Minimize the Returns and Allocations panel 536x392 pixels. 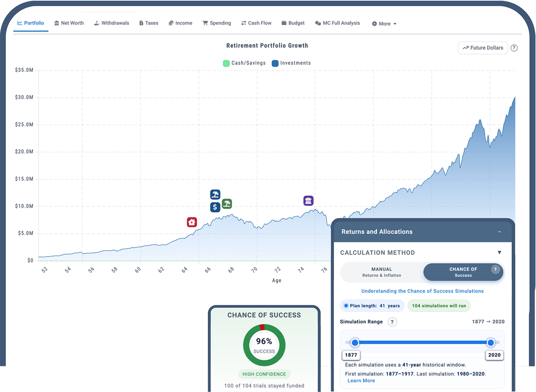(x=499, y=232)
